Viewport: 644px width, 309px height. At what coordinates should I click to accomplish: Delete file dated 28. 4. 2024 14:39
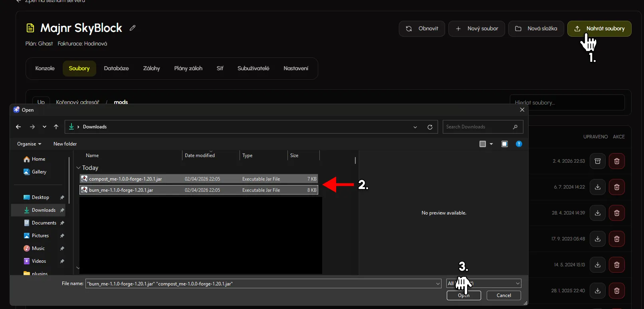[617, 213]
